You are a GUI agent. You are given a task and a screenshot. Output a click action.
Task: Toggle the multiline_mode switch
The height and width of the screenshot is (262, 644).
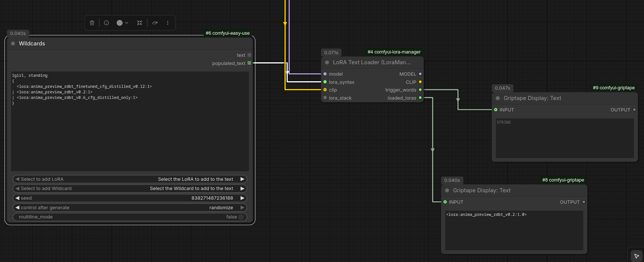[241, 217]
